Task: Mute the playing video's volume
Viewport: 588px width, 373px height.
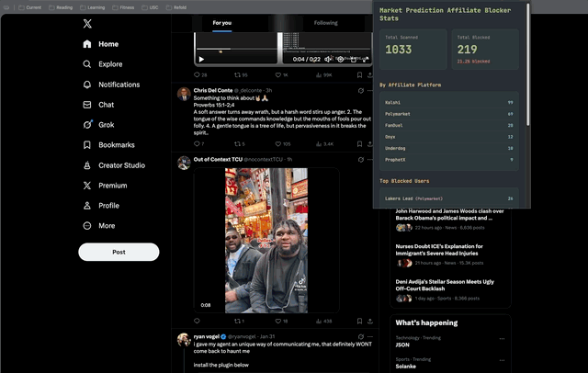Action: (x=325, y=59)
